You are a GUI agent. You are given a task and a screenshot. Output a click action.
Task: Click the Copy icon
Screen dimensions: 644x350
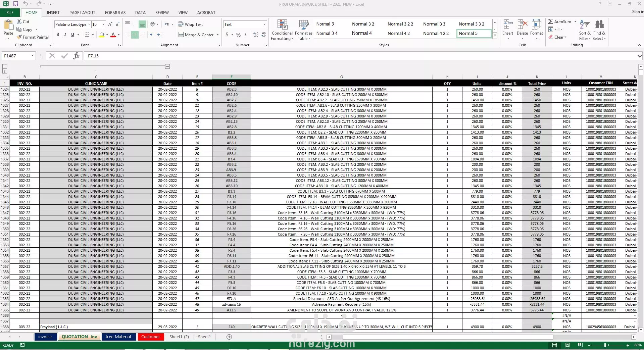[x=19, y=29]
